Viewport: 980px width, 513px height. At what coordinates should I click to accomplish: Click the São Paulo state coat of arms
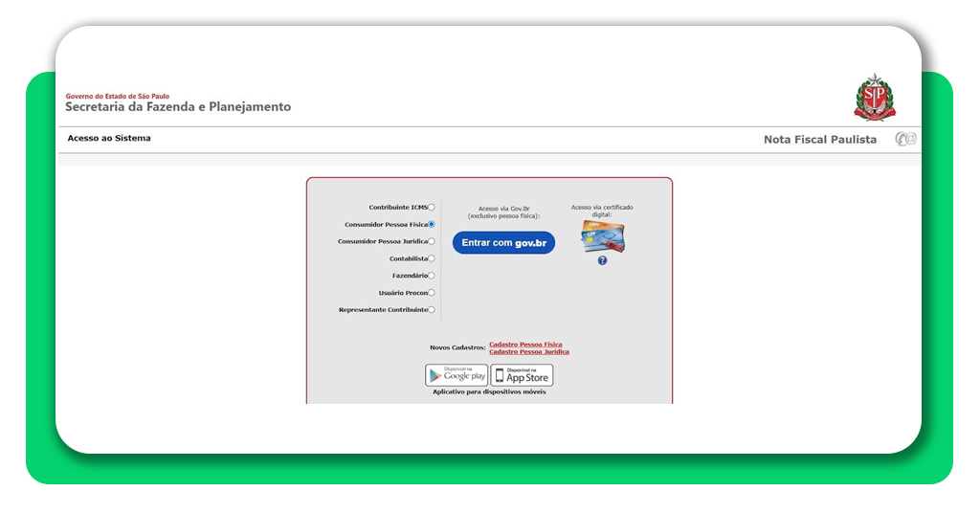tap(874, 97)
